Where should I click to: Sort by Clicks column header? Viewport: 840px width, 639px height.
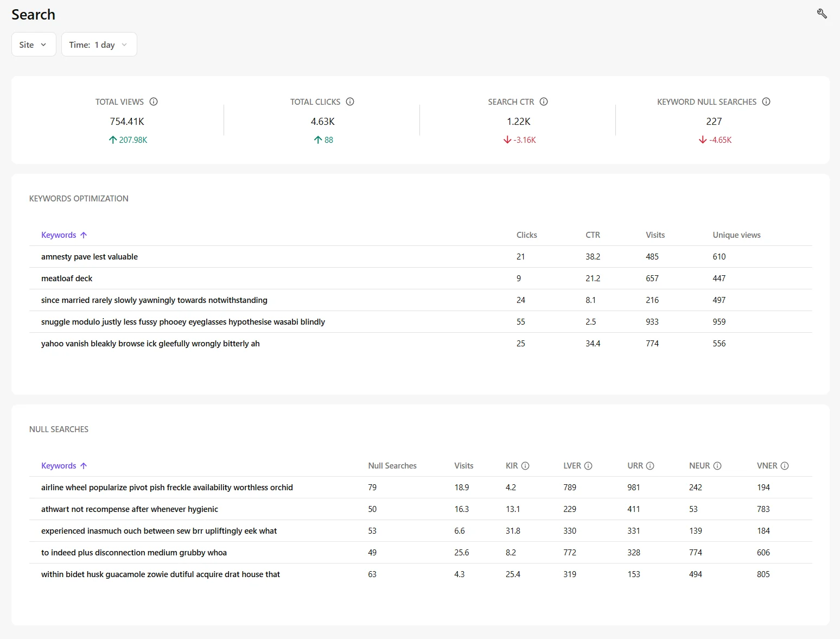526,235
